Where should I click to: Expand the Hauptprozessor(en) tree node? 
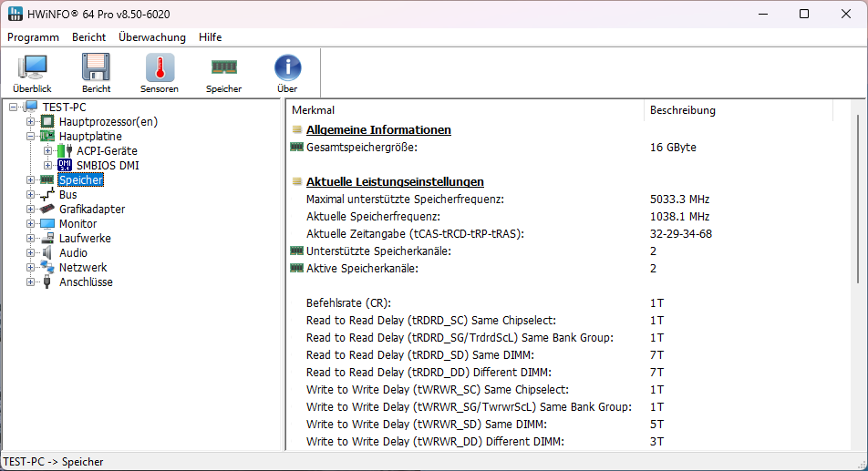pyautogui.click(x=30, y=121)
